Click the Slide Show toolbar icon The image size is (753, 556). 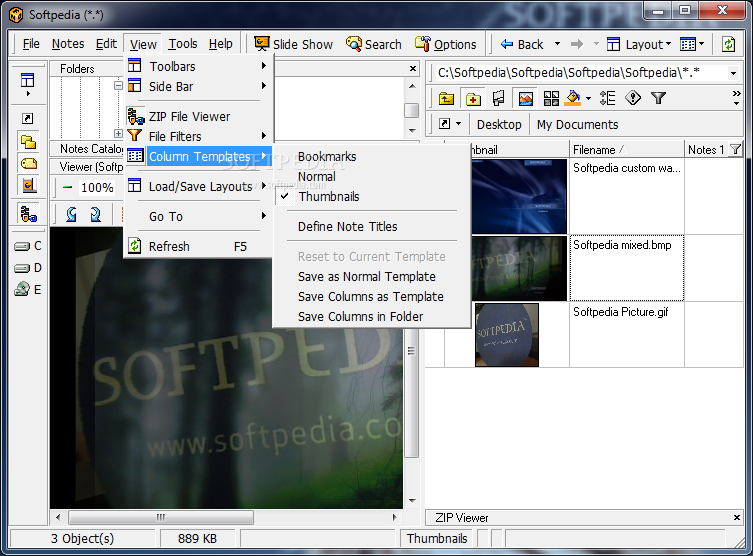click(262, 44)
